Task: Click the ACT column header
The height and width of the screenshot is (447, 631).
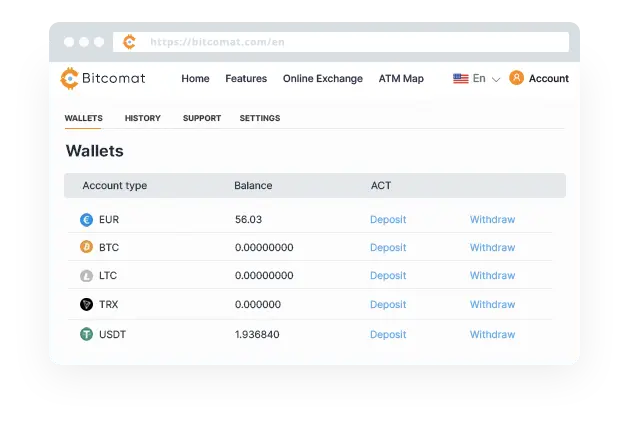Action: pos(381,185)
